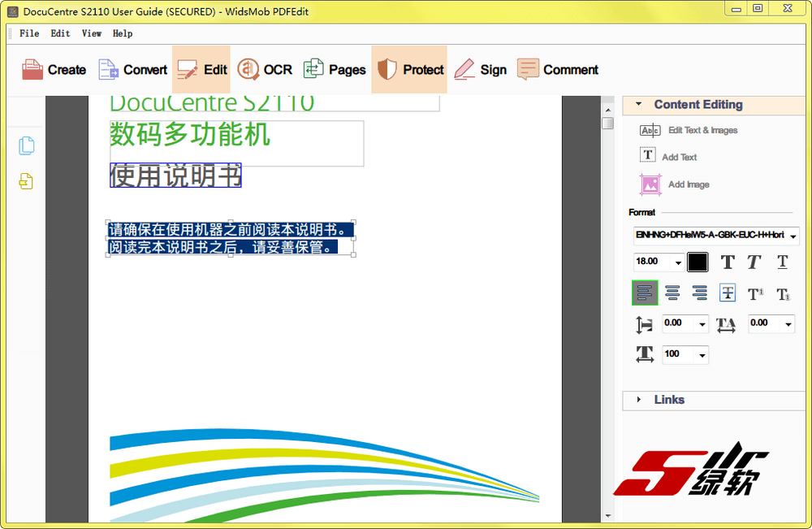Viewport: 812px width, 529px height.
Task: Toggle bold text formatting
Action: click(x=728, y=262)
